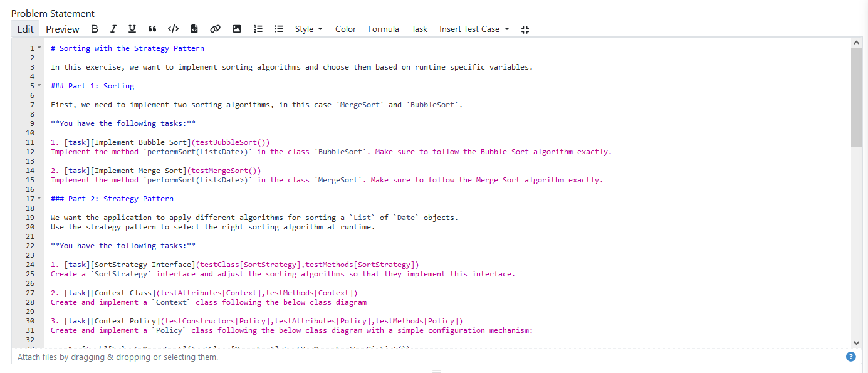Viewport: 868px width, 373px height.
Task: Click line 'First, we need to implement two'
Action: pos(257,105)
